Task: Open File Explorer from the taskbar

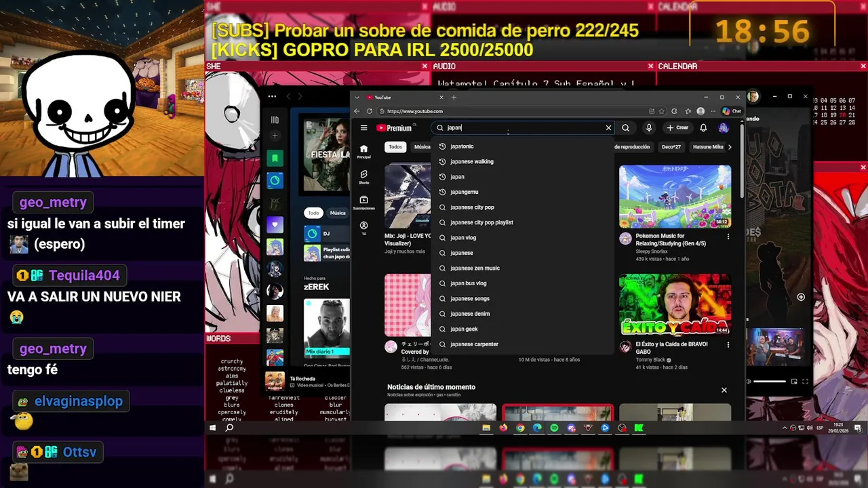Action: (486, 428)
